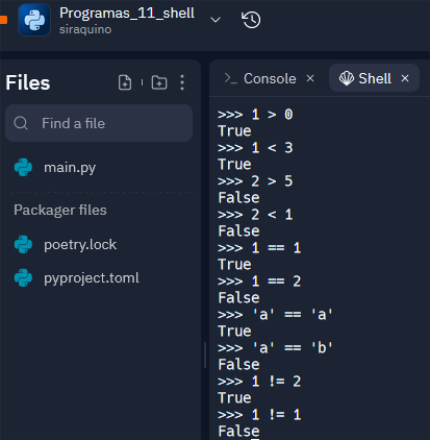Click the Python icon next to main.py

click(x=23, y=167)
